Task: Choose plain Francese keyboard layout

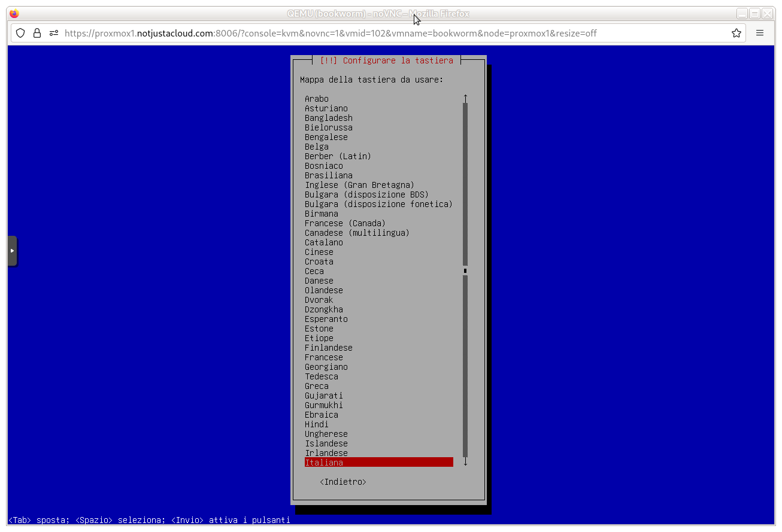Action: [324, 357]
